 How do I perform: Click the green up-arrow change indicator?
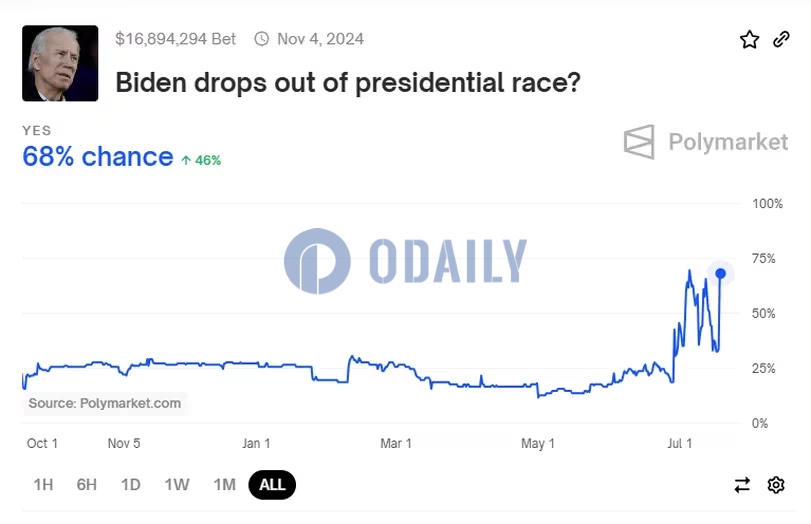(186, 159)
